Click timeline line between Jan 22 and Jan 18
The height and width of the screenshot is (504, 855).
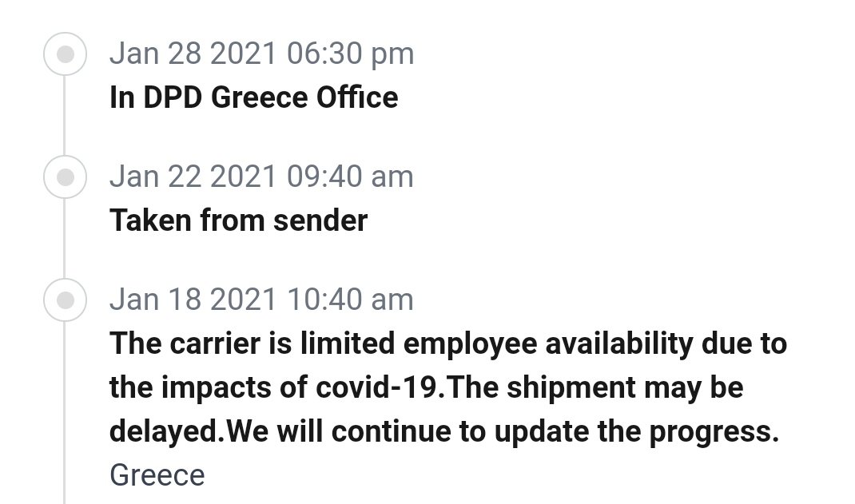tap(65, 239)
